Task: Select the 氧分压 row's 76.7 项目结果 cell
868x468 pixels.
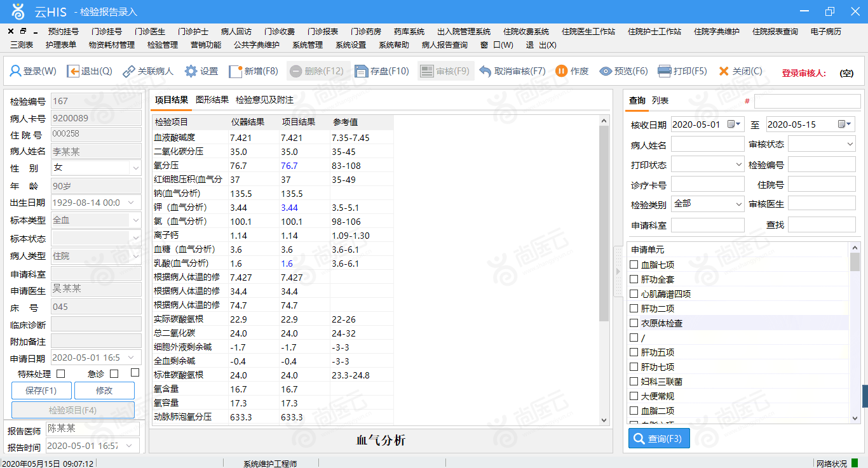Action: point(304,166)
